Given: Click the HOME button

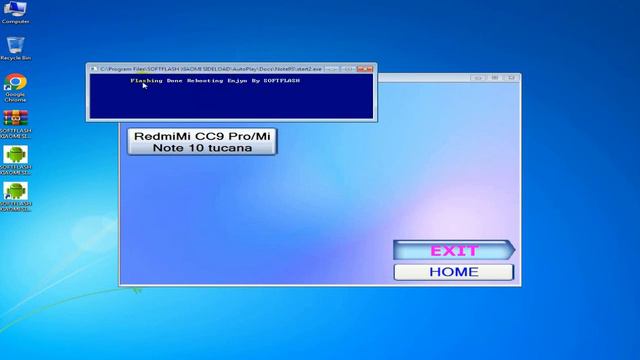Looking at the screenshot, I should 453,272.
